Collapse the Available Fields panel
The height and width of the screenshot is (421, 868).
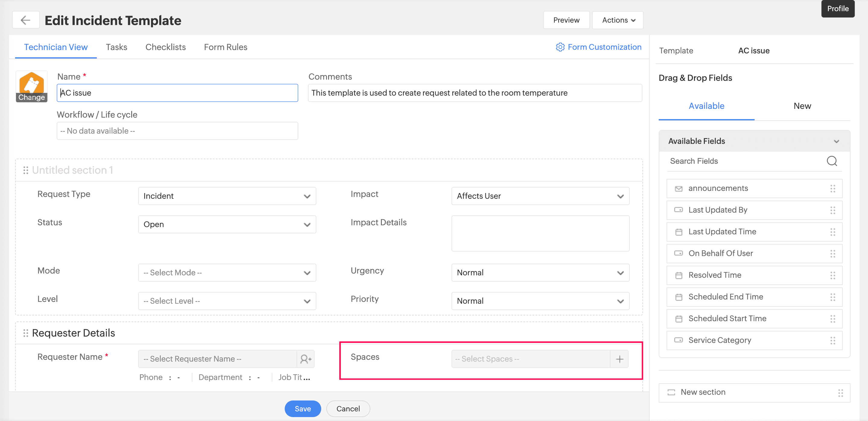tap(836, 141)
